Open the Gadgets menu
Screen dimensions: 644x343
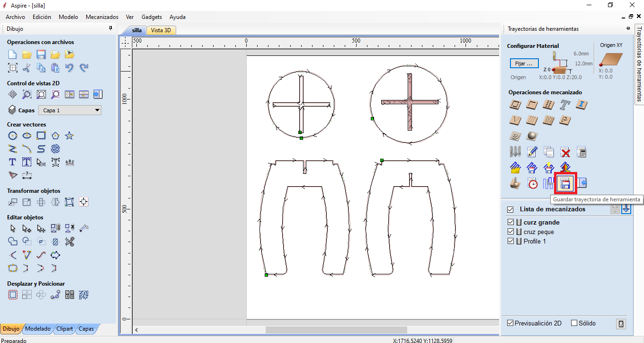click(x=152, y=17)
